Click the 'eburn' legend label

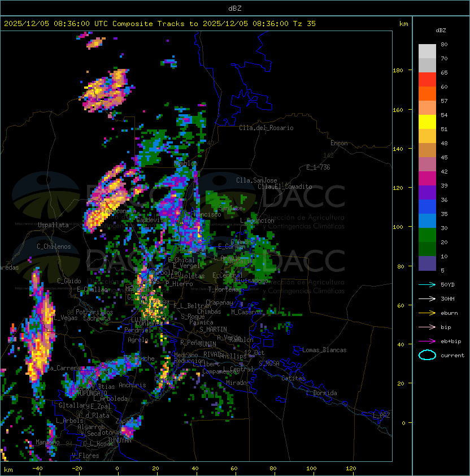(449, 313)
